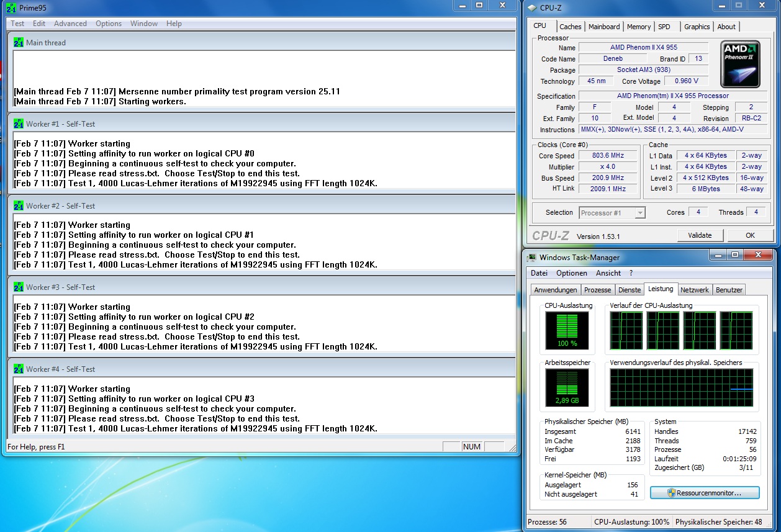Viewport: 781px width, 532px height.
Task: Switch to the Anwendungen tab
Action: (x=556, y=290)
